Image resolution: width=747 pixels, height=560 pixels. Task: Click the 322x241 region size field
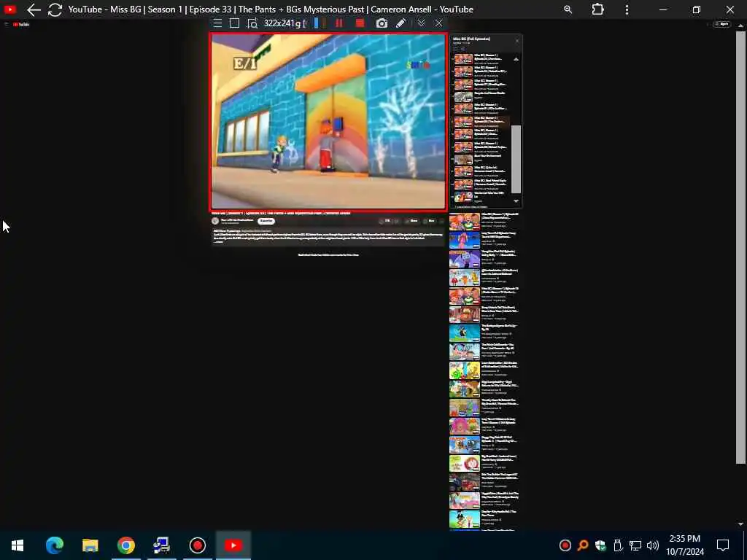click(x=285, y=23)
